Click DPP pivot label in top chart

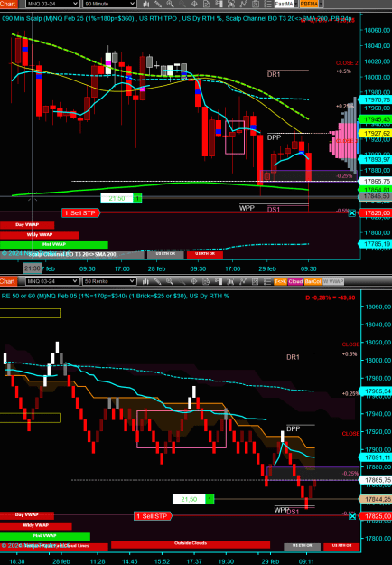coord(274,137)
